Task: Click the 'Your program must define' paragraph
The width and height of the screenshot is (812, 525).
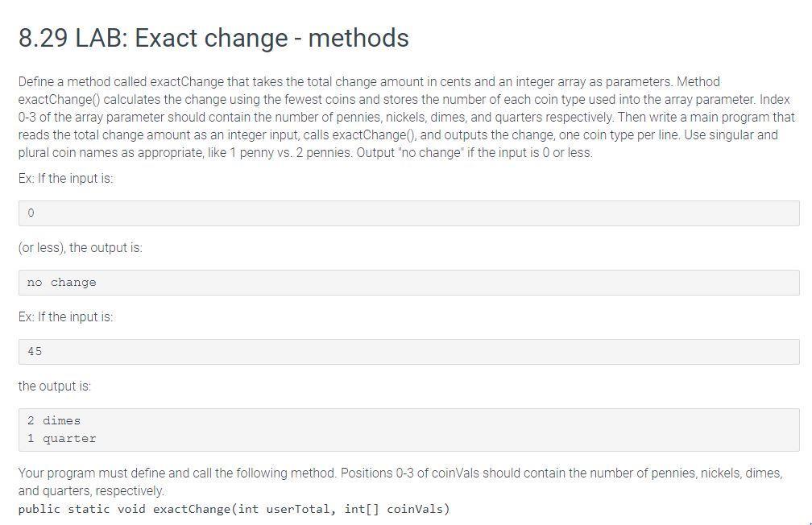Action: pos(400,482)
